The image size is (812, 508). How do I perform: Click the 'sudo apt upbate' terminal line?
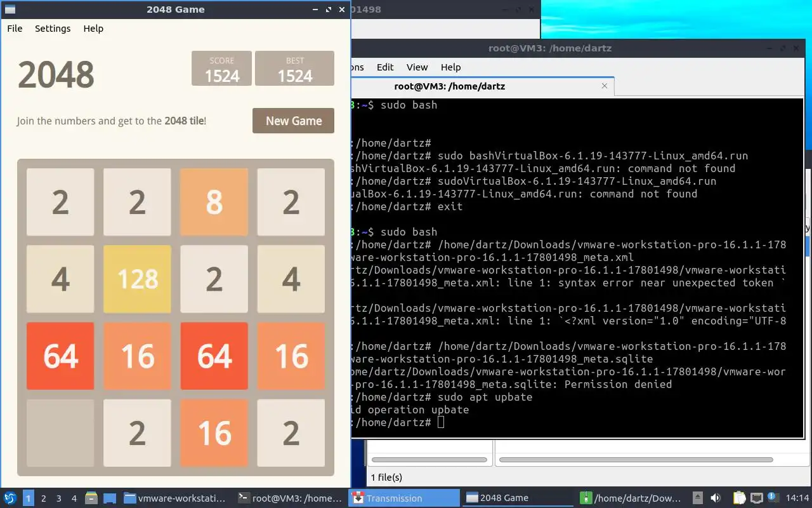pos(485,397)
